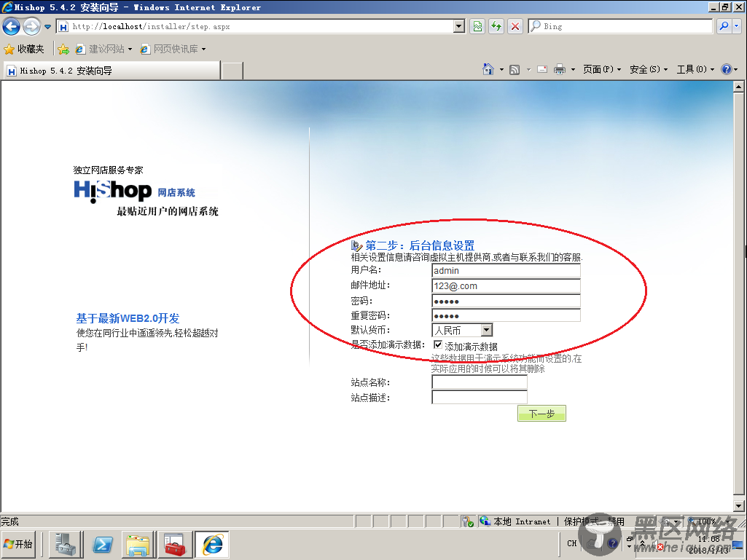The image size is (747, 560).
Task: Open a new blank tab
Action: click(232, 71)
